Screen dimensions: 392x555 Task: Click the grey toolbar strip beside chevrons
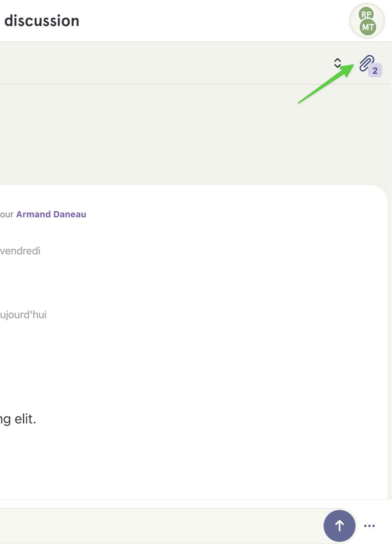pyautogui.click(x=160, y=63)
